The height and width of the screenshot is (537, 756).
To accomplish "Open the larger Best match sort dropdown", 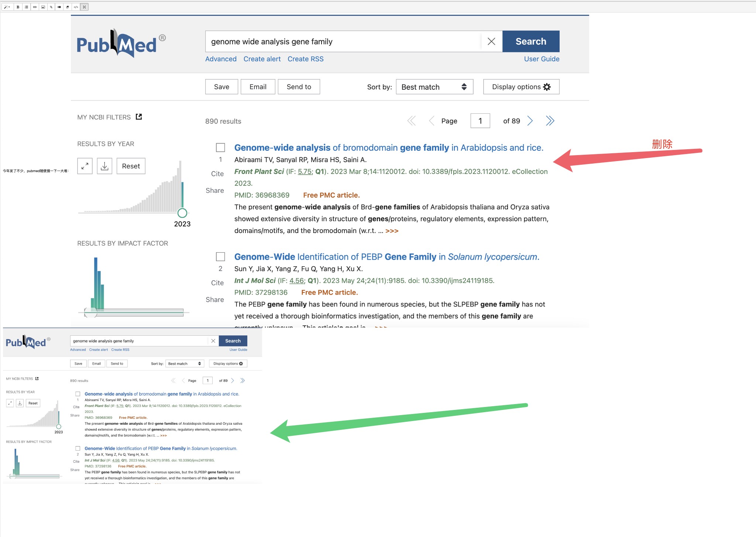I will pyautogui.click(x=434, y=87).
